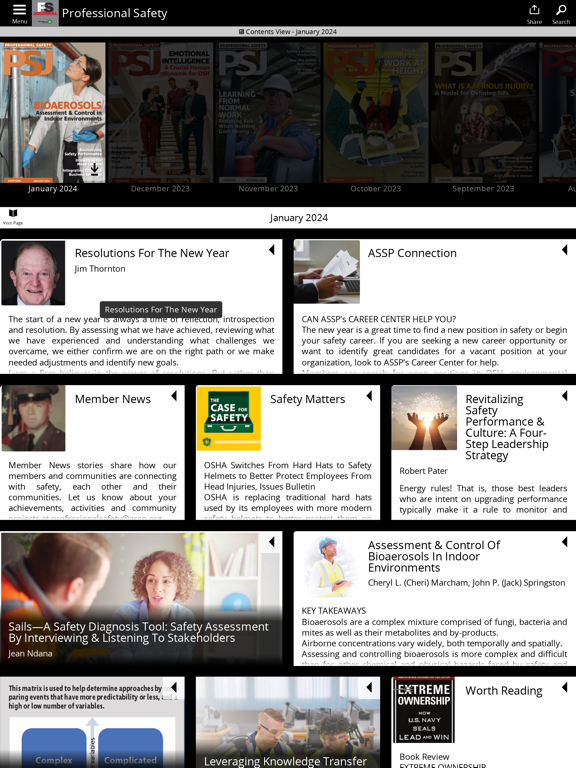Click the Professional Safety Journal logo
This screenshot has width=576, height=768.
[x=45, y=13]
